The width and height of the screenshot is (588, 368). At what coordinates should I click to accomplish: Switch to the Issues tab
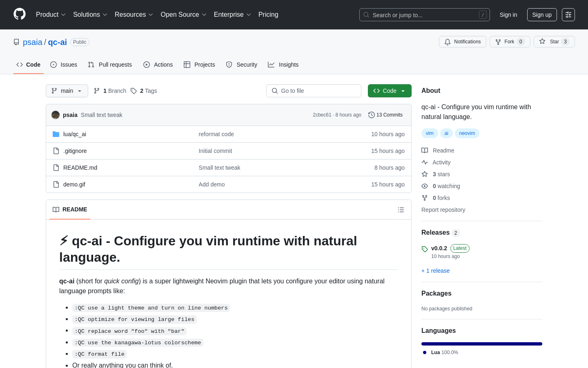pyautogui.click(x=64, y=65)
